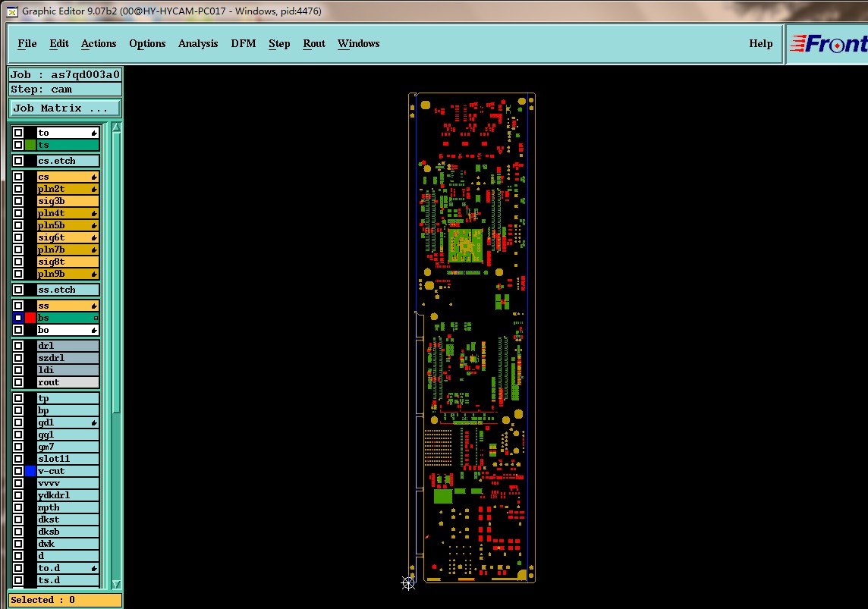Toggle checkbox for layer ts

[18, 145]
